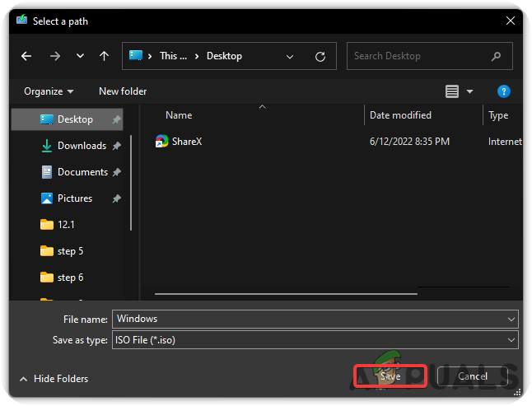Open the 12.1 folder in sidebar
The height and width of the screenshot is (406, 532).
66,225
